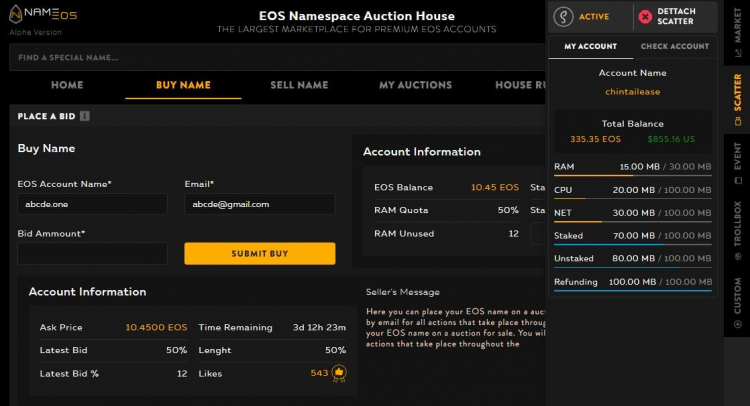
Task: Click the chintailease account name link
Action: point(632,91)
